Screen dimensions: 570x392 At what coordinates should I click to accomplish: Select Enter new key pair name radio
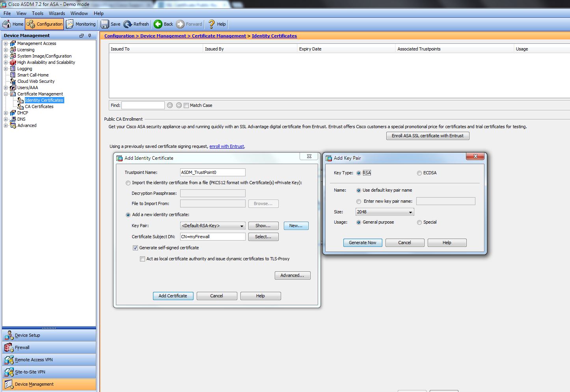pyautogui.click(x=359, y=202)
